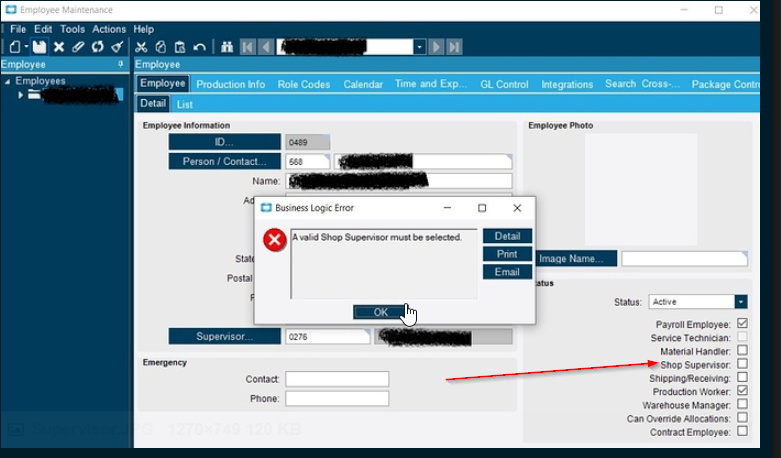Image resolution: width=781 pixels, height=458 pixels.
Task: Click the ID... button
Action: pos(224,142)
